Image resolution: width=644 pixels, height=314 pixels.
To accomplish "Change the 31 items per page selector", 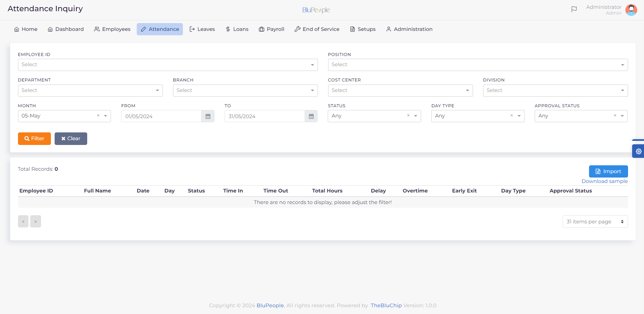I will 595,222.
